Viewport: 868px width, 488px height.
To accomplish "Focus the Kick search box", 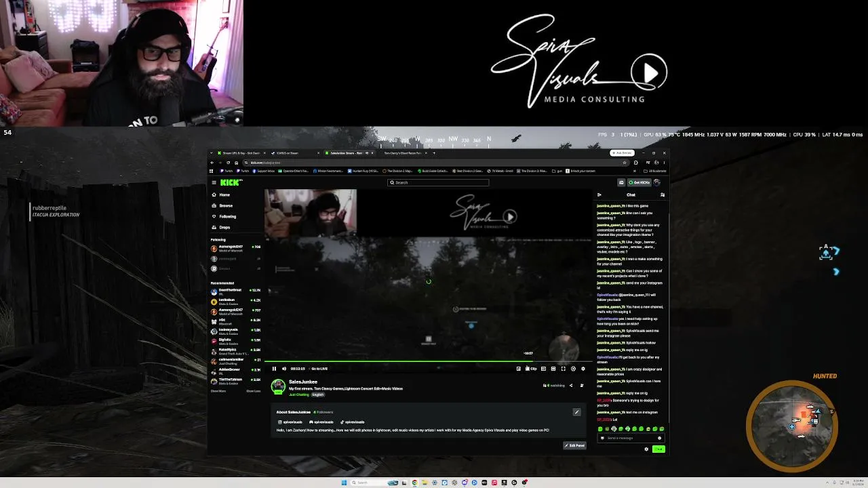I will tap(438, 182).
